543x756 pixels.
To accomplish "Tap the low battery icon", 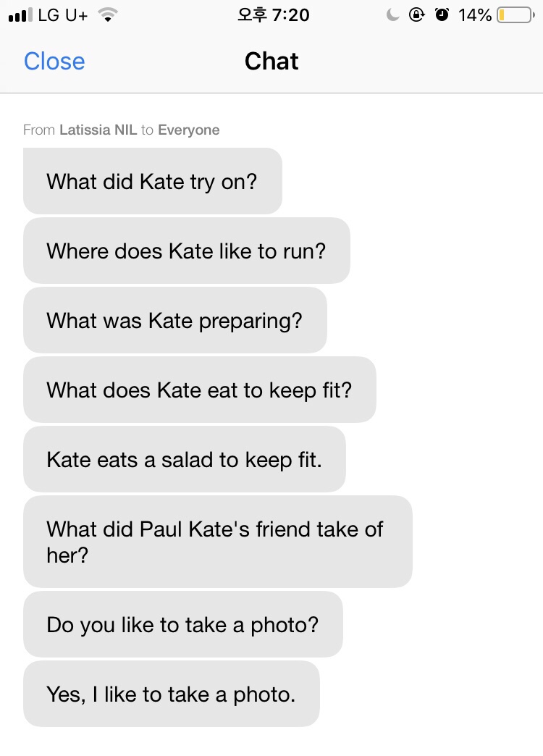I will tap(516, 15).
